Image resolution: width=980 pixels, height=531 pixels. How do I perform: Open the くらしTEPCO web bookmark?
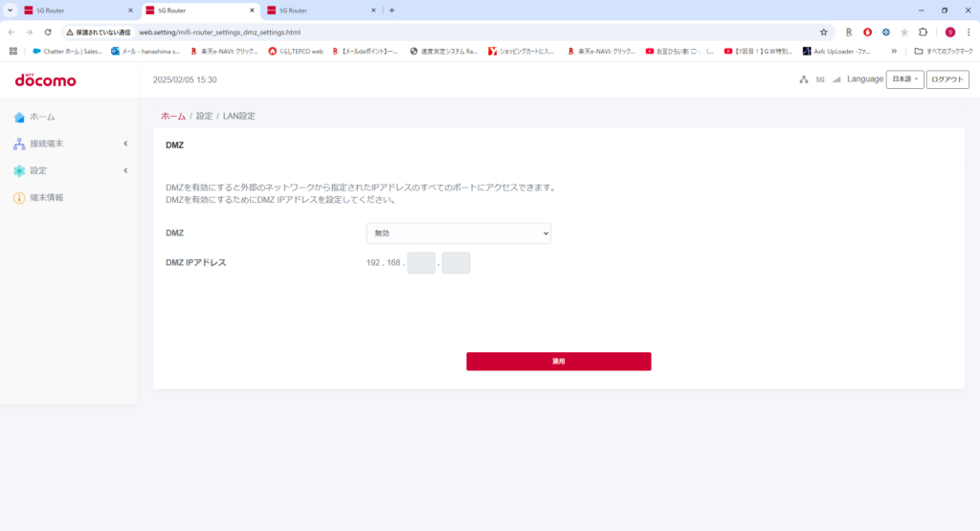pyautogui.click(x=296, y=52)
